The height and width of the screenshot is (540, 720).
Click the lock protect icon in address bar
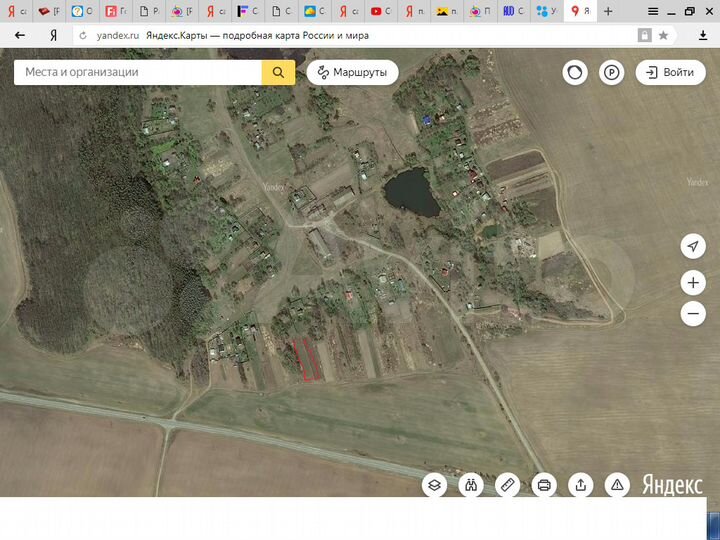click(645, 35)
